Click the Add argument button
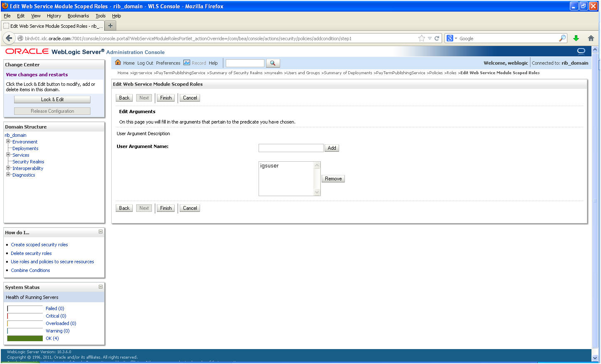The width and height of the screenshot is (601, 364). tap(332, 148)
